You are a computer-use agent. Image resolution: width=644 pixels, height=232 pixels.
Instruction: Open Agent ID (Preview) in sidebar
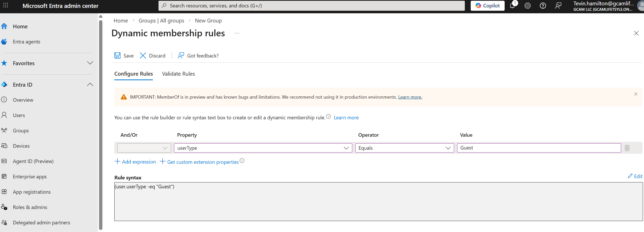click(33, 161)
